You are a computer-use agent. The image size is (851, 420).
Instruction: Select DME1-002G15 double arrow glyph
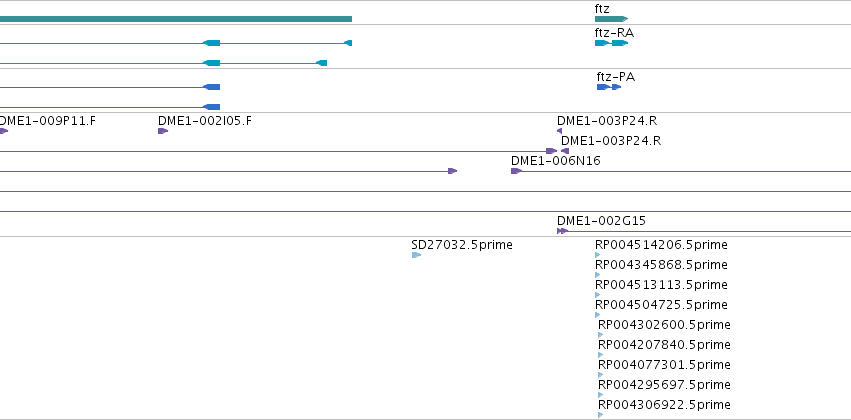pyautogui.click(x=562, y=231)
